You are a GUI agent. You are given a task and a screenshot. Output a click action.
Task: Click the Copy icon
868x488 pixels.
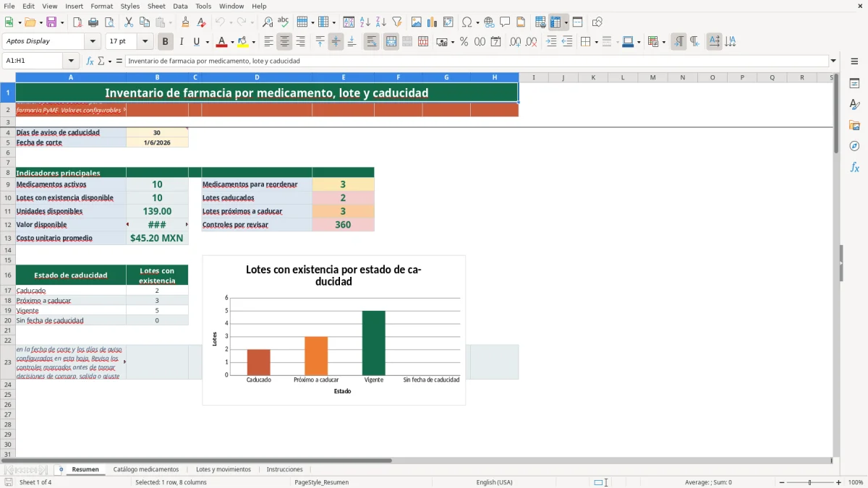(x=145, y=22)
